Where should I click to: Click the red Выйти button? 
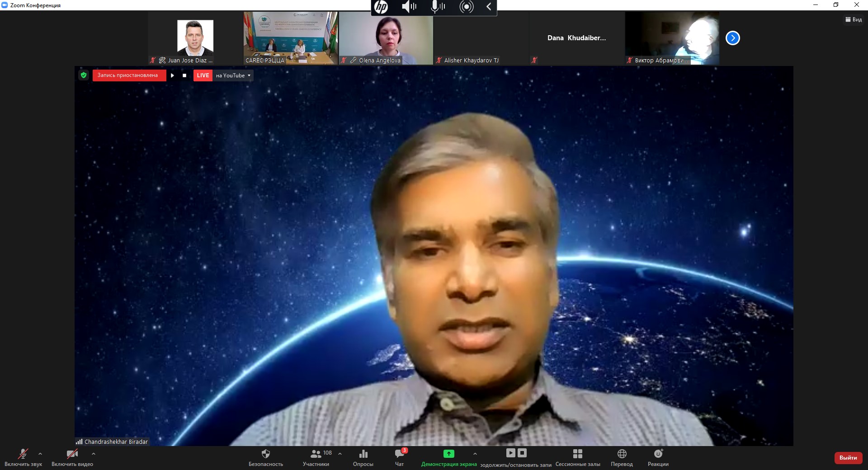pyautogui.click(x=848, y=458)
